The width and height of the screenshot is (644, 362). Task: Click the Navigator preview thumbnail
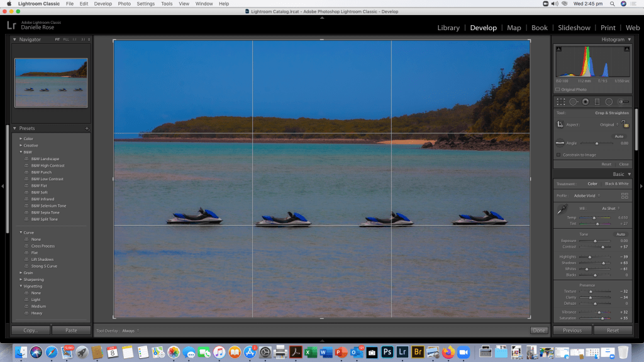pos(51,83)
